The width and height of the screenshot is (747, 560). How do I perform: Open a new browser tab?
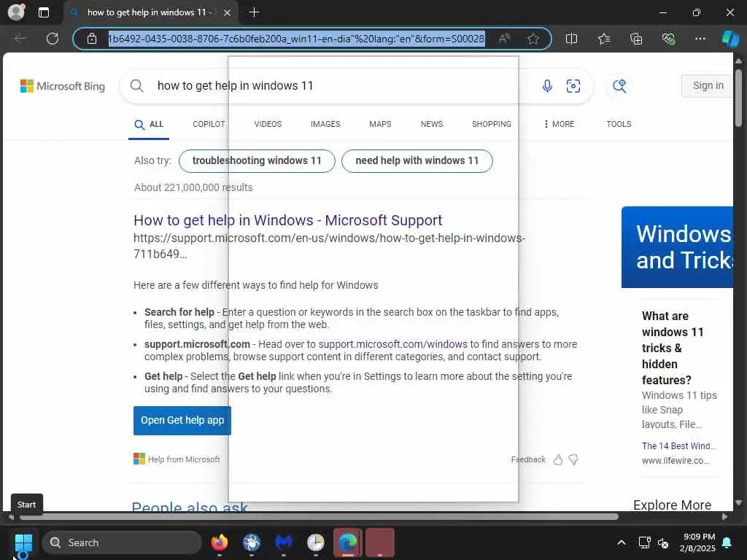255,12
